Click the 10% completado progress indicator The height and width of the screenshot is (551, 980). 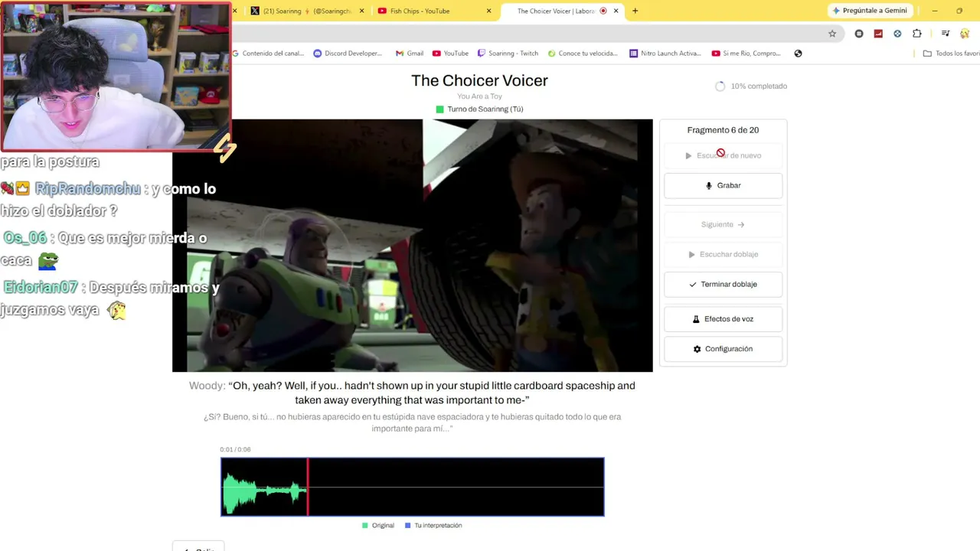(751, 86)
